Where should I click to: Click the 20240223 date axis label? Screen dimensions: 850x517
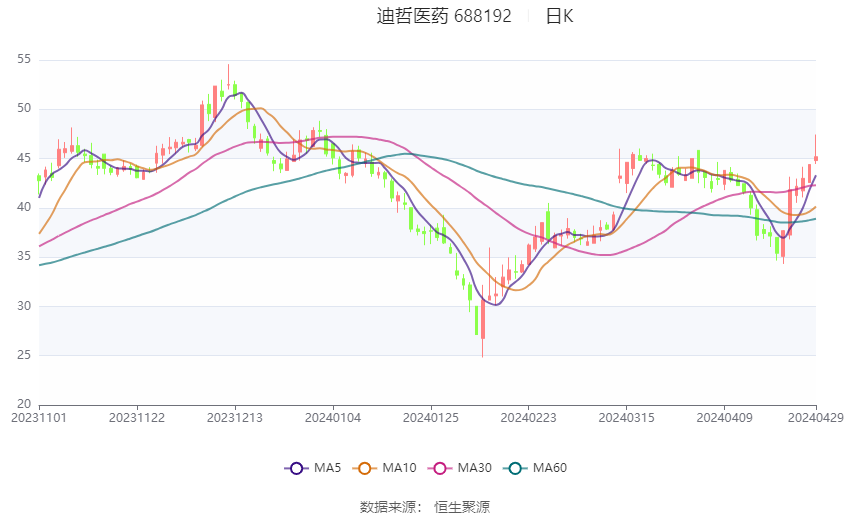[x=528, y=417]
